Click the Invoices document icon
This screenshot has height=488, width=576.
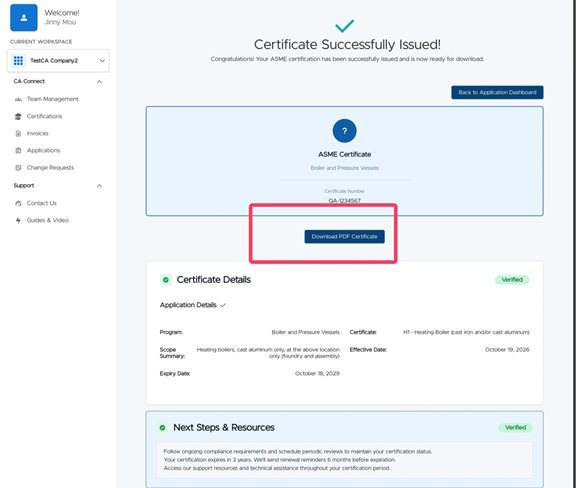tap(18, 133)
